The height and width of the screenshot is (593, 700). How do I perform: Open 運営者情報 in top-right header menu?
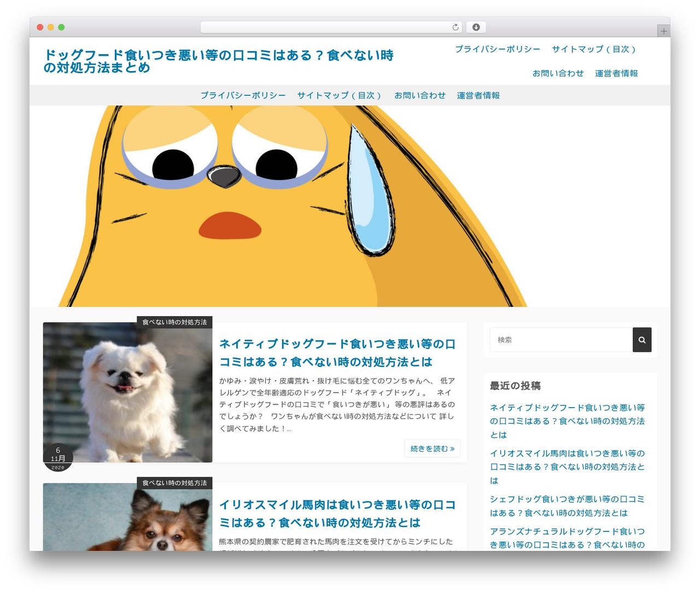click(x=616, y=73)
